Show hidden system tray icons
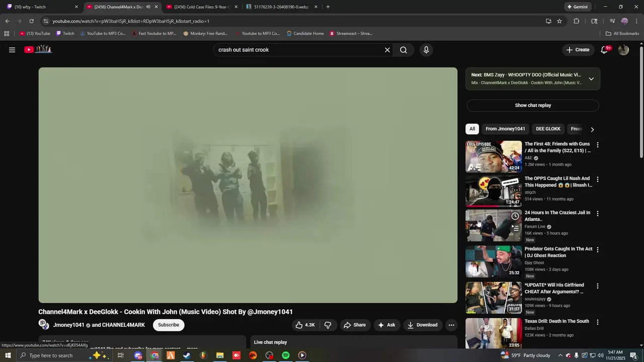This screenshot has height=362, width=644. tap(560, 355)
